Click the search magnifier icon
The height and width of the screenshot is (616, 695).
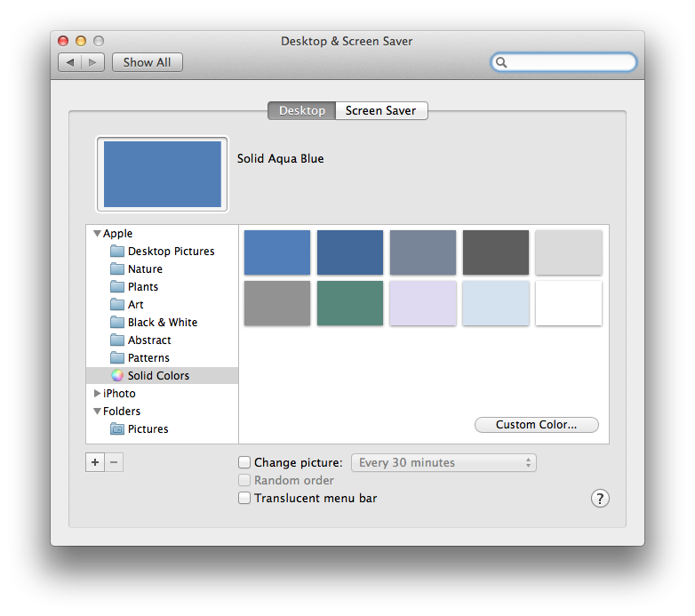click(x=501, y=62)
